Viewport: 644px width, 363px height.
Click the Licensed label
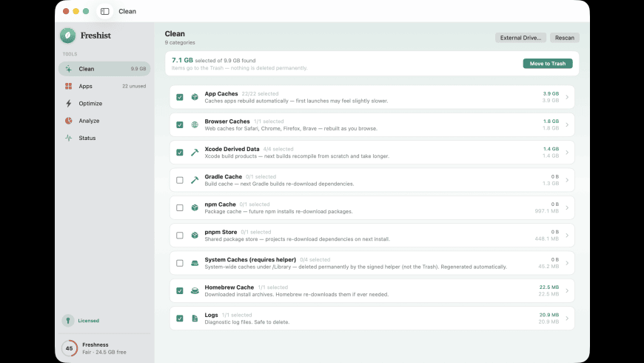[88, 320]
